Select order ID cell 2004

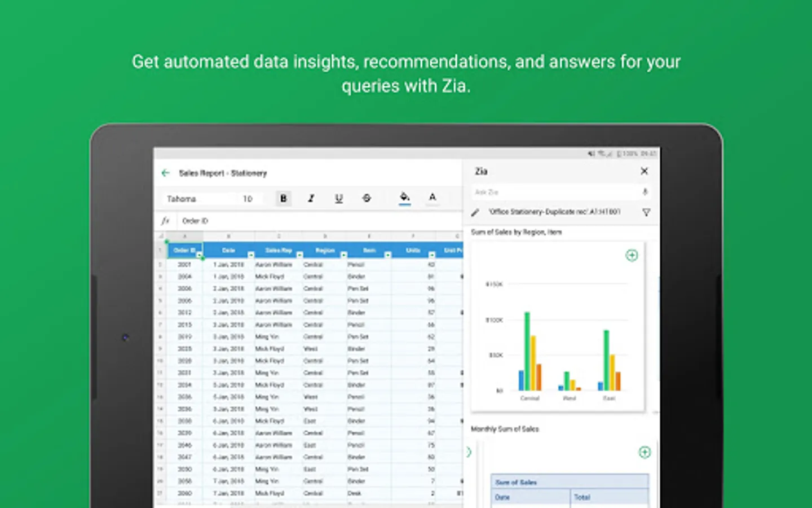point(184,277)
